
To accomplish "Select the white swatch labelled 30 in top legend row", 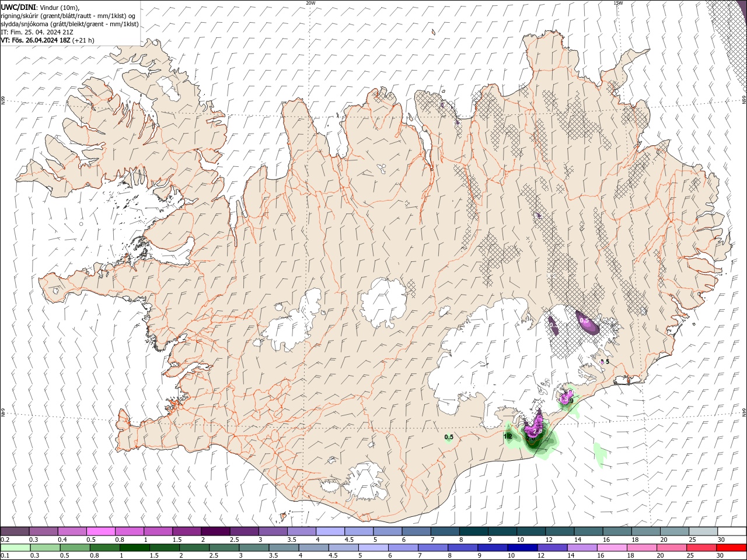I will [732, 531].
